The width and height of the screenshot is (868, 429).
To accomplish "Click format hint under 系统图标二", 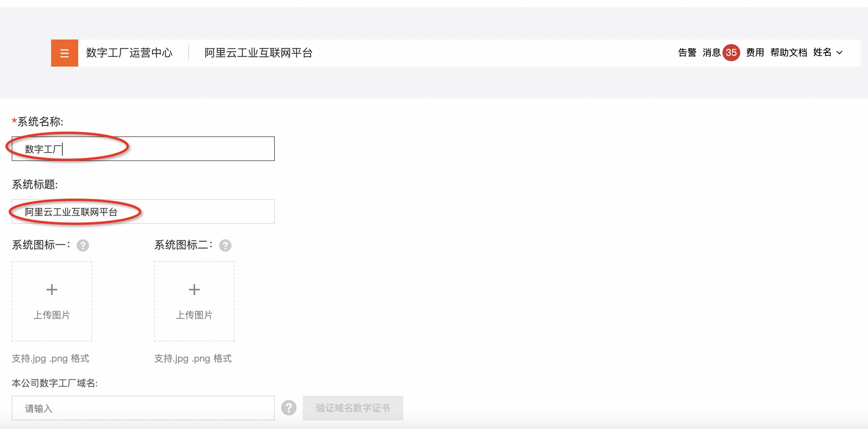I will tap(193, 359).
